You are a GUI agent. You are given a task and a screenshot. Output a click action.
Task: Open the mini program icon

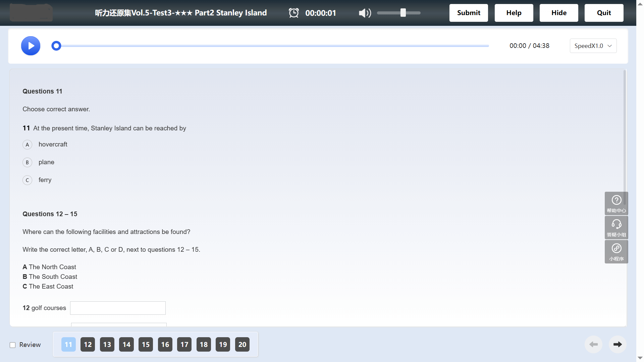pos(616,252)
